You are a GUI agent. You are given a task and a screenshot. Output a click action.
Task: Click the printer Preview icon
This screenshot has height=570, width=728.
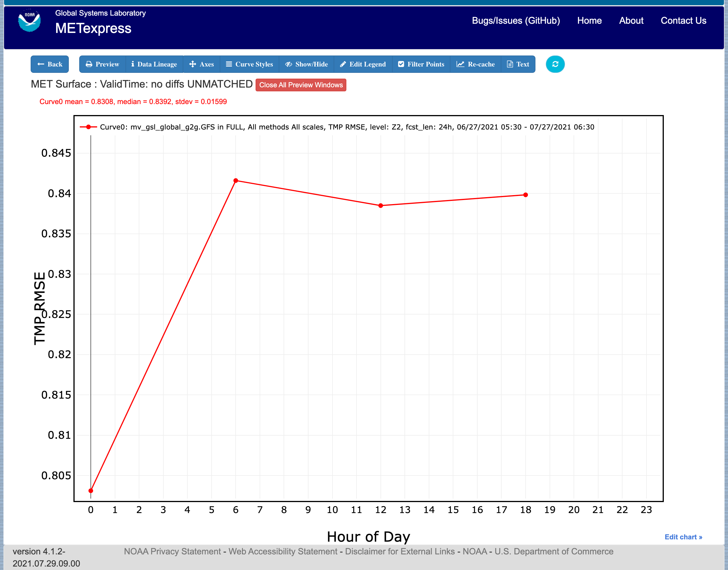coord(102,64)
